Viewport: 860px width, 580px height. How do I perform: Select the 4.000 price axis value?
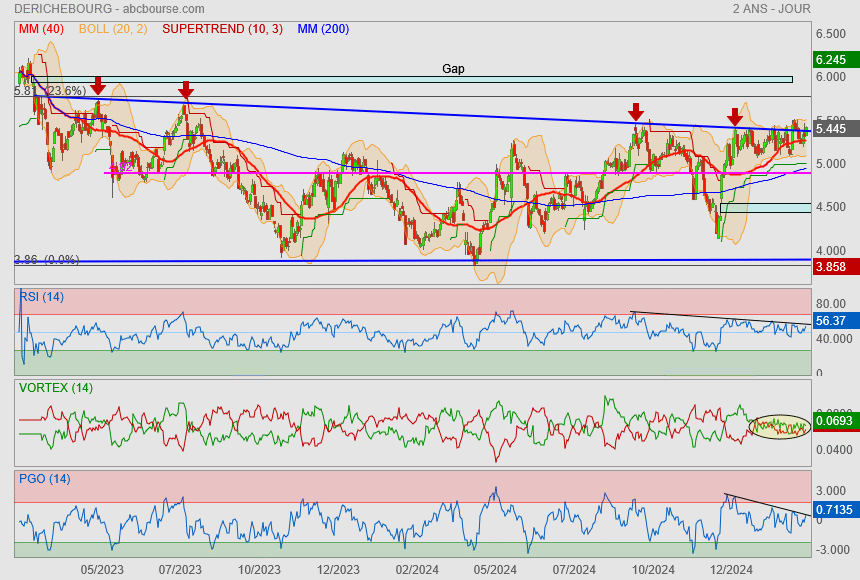click(x=830, y=250)
